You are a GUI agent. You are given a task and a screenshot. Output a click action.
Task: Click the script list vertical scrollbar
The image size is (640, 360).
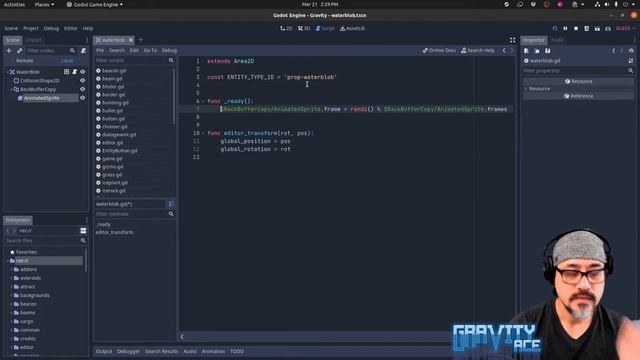[x=174, y=96]
